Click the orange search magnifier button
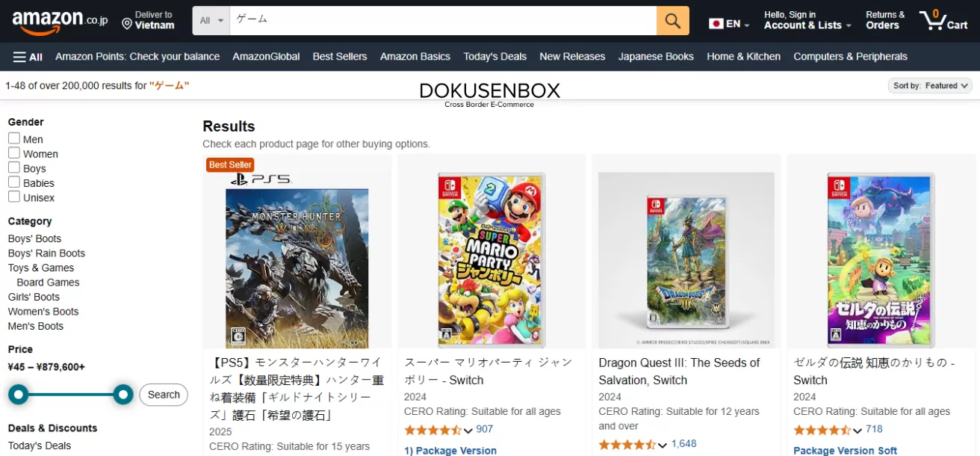 pos(672,21)
